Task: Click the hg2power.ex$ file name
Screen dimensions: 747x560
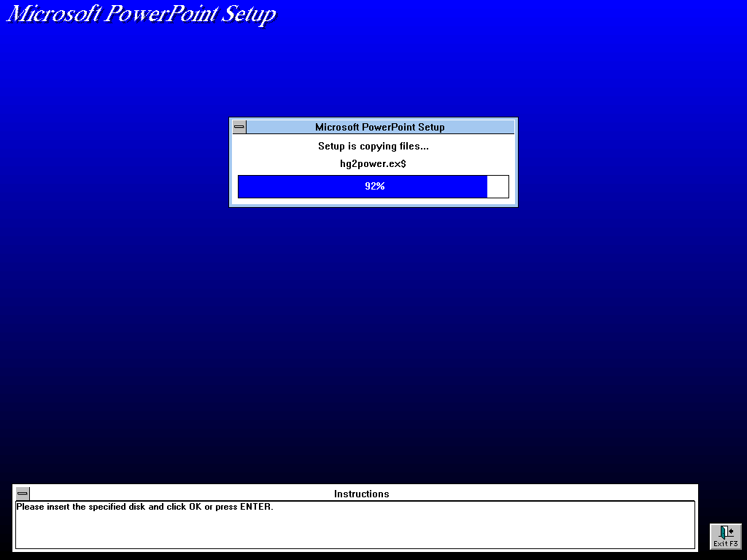Action: tap(373, 164)
